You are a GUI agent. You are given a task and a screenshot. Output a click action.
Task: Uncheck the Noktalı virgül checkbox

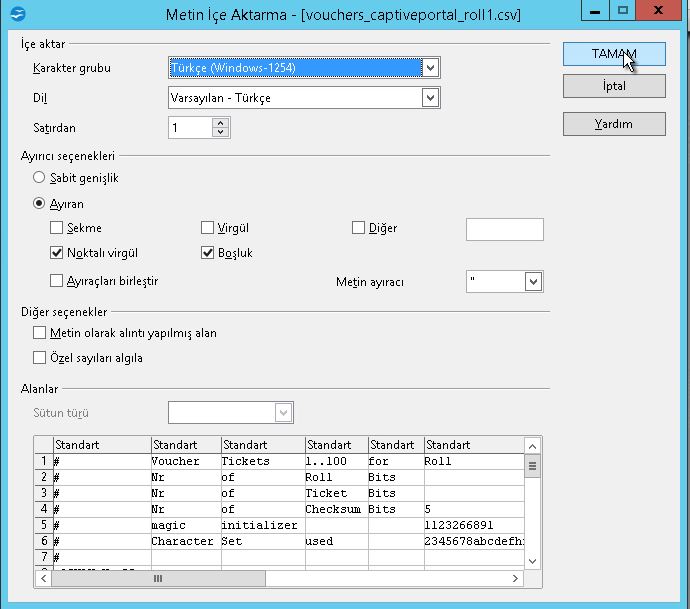(57, 253)
